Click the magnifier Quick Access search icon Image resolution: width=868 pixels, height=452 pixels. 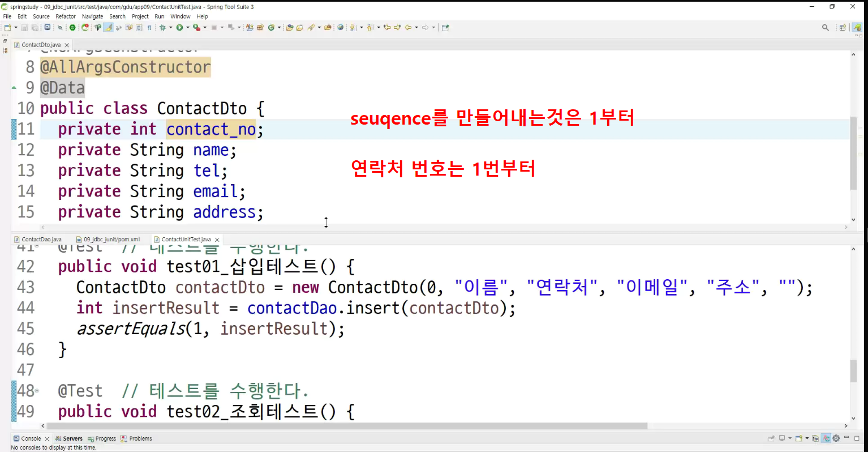tap(826, 27)
